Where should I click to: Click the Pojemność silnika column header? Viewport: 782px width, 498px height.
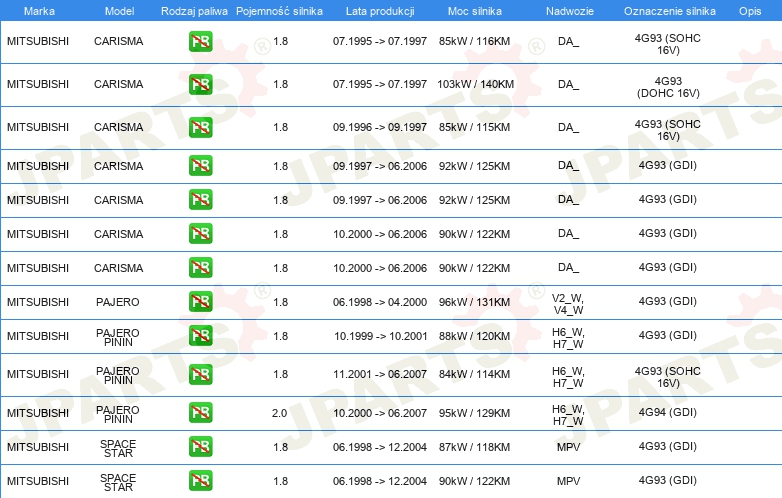click(280, 9)
